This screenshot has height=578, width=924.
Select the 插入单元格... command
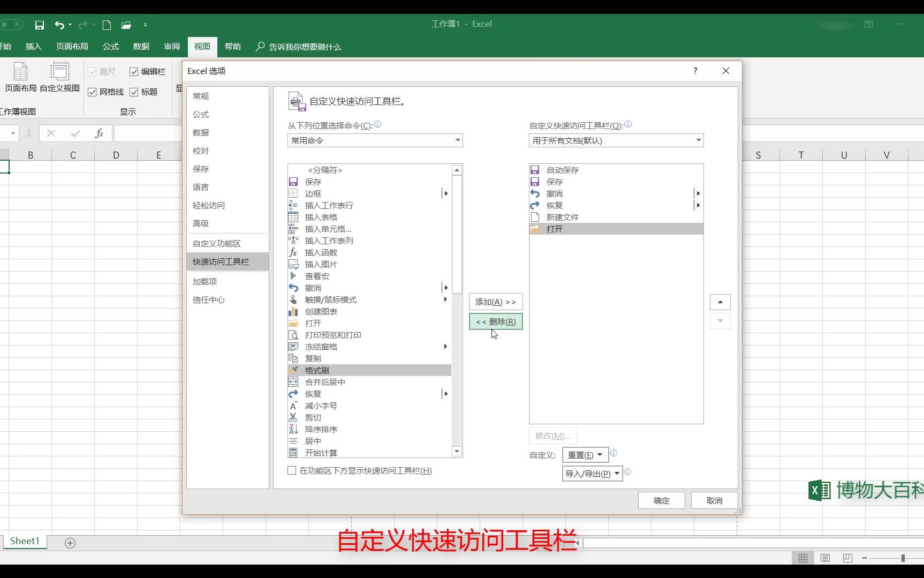tap(369, 229)
